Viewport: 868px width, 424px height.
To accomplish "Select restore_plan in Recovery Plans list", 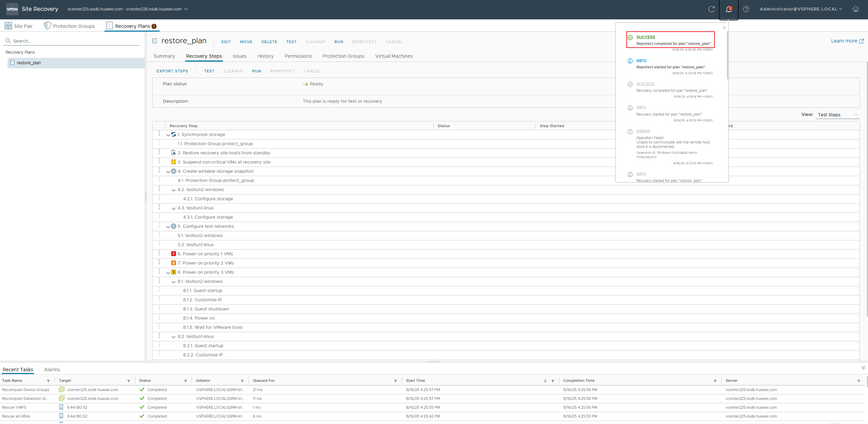I will tap(76, 63).
